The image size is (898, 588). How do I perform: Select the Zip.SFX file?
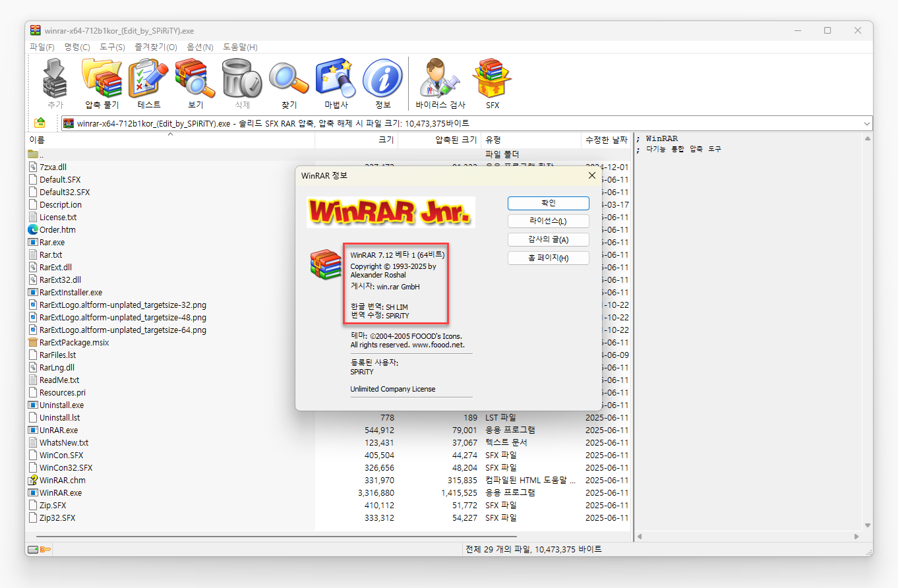coord(53,505)
